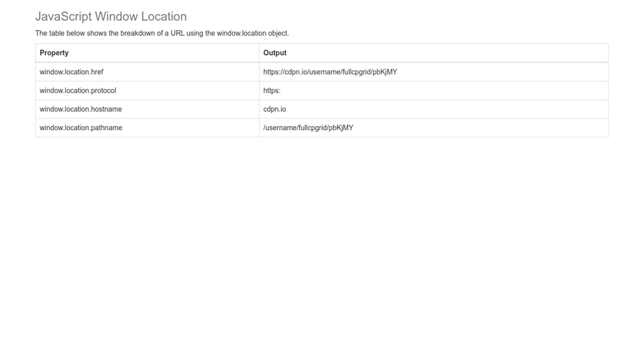The width and height of the screenshot is (644, 362).
Task: Click the /username/fullcpgrid/pbKjMY pathname output
Action: [x=308, y=128]
